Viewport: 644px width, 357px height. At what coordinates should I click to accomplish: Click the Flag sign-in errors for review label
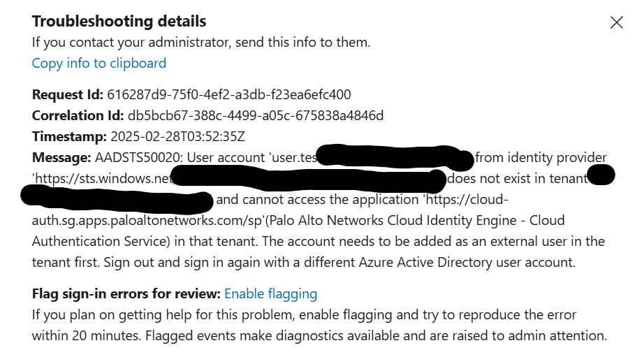point(126,294)
